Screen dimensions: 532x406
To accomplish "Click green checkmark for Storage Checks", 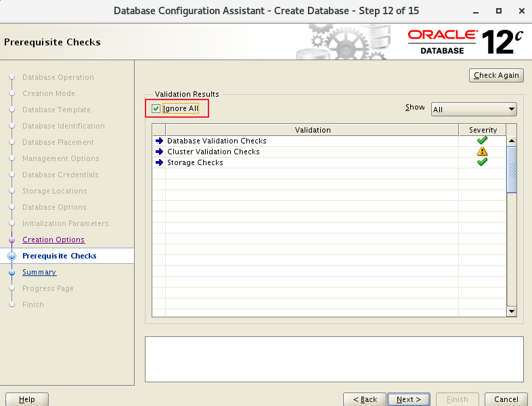I will click(482, 162).
